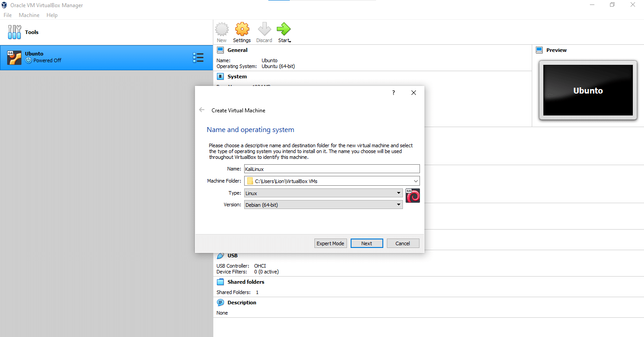Click the Ubunto VM 64-bit icon in the list
The width and height of the screenshot is (644, 337).
coord(14,58)
